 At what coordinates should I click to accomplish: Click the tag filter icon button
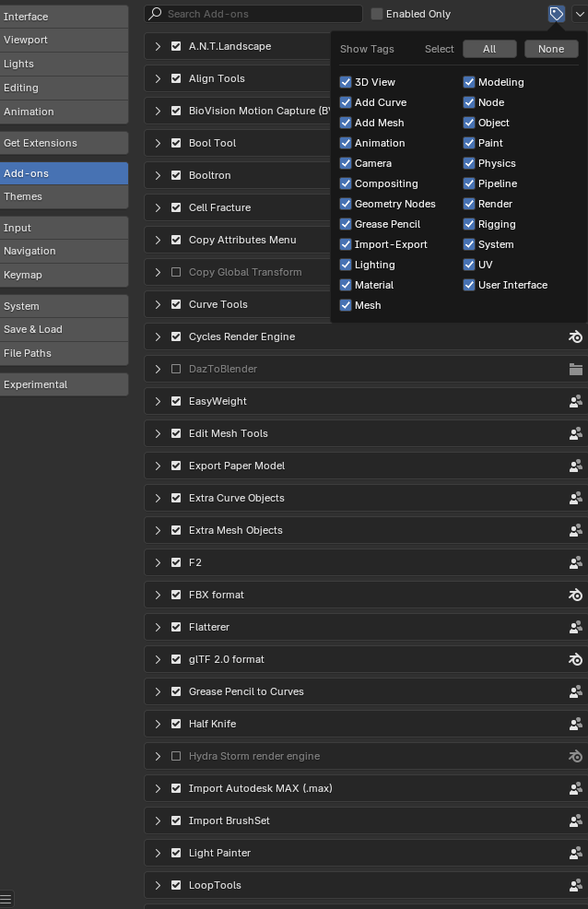[557, 14]
